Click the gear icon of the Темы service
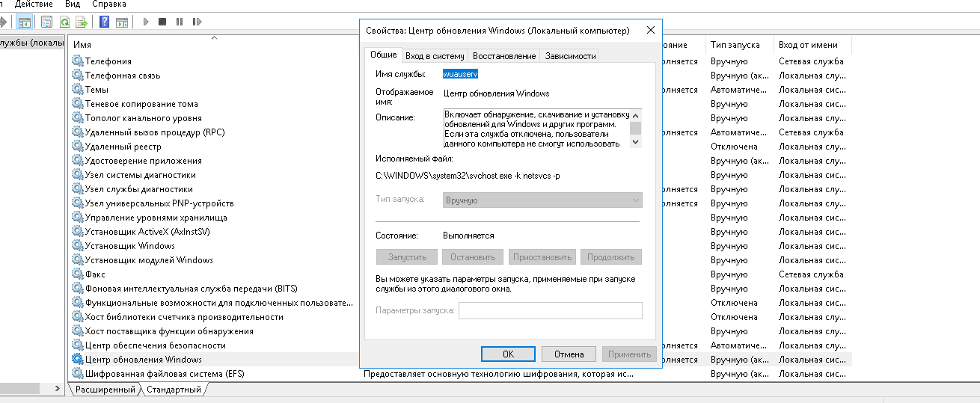 click(x=78, y=90)
